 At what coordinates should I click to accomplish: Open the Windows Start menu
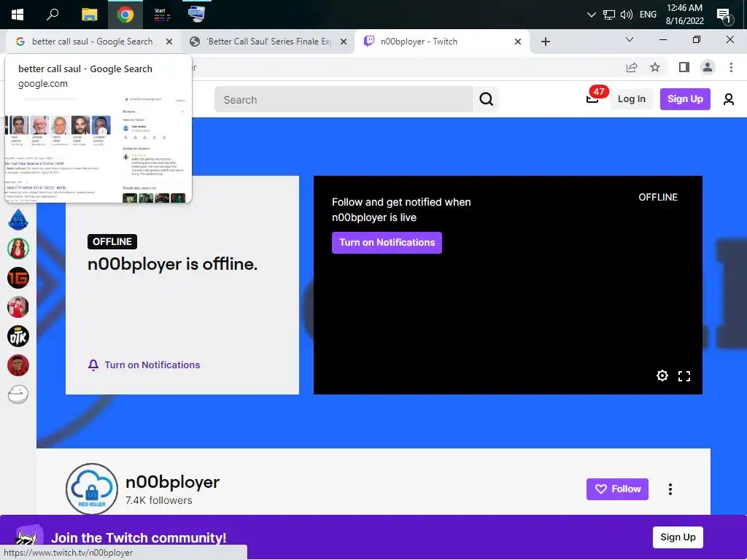tap(18, 15)
